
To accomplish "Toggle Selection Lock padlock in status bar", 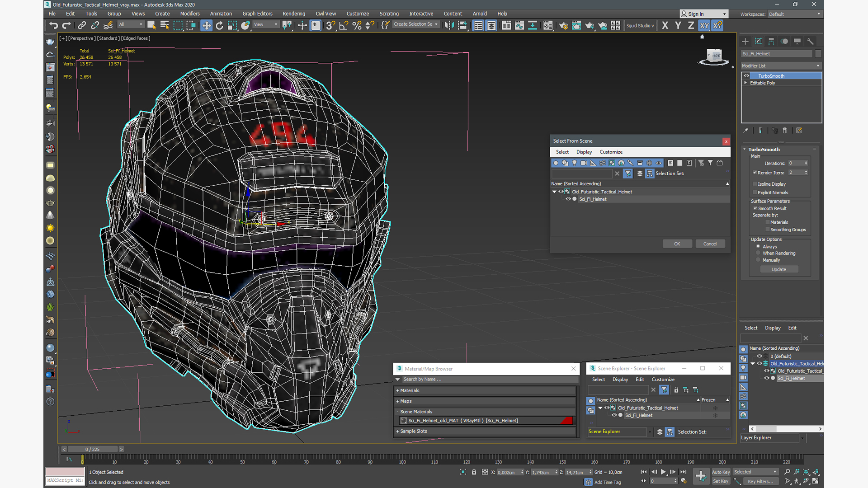I will click(474, 472).
